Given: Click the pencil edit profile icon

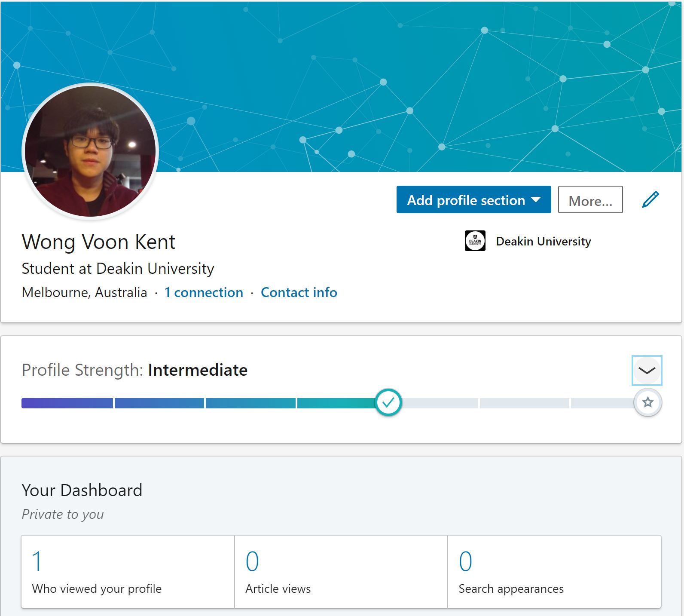Looking at the screenshot, I should point(650,199).
